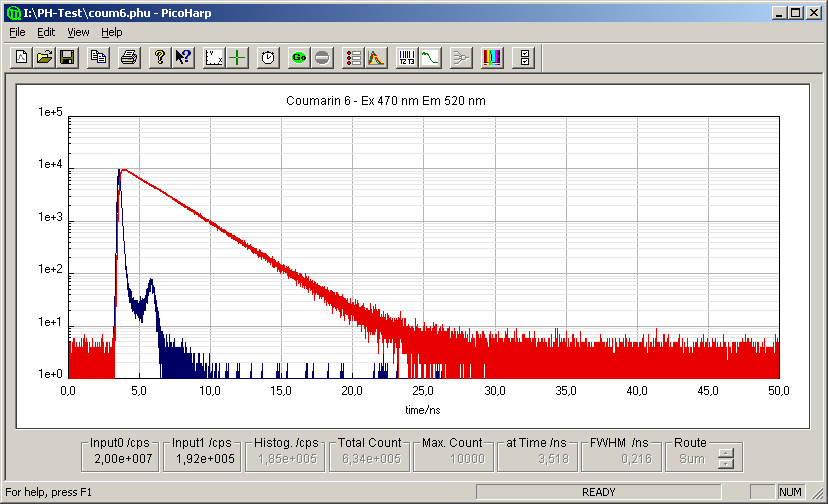
Task: Open the rainbow spectrum toolbar icon
Action: (x=492, y=58)
